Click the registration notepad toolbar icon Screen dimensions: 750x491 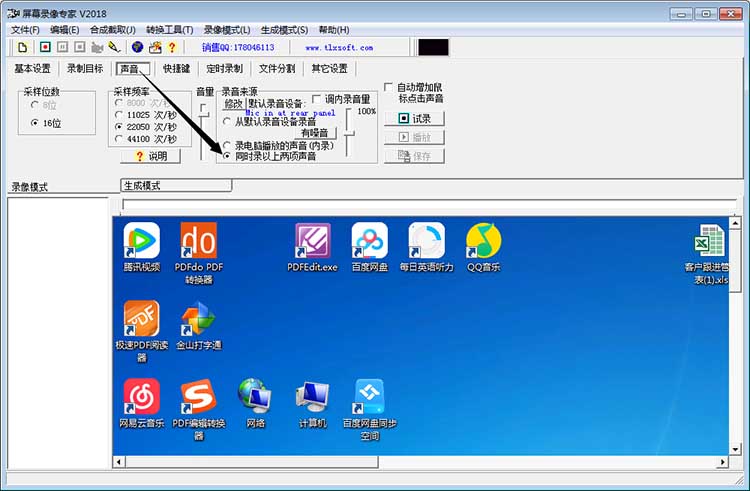pyautogui.click(x=155, y=47)
